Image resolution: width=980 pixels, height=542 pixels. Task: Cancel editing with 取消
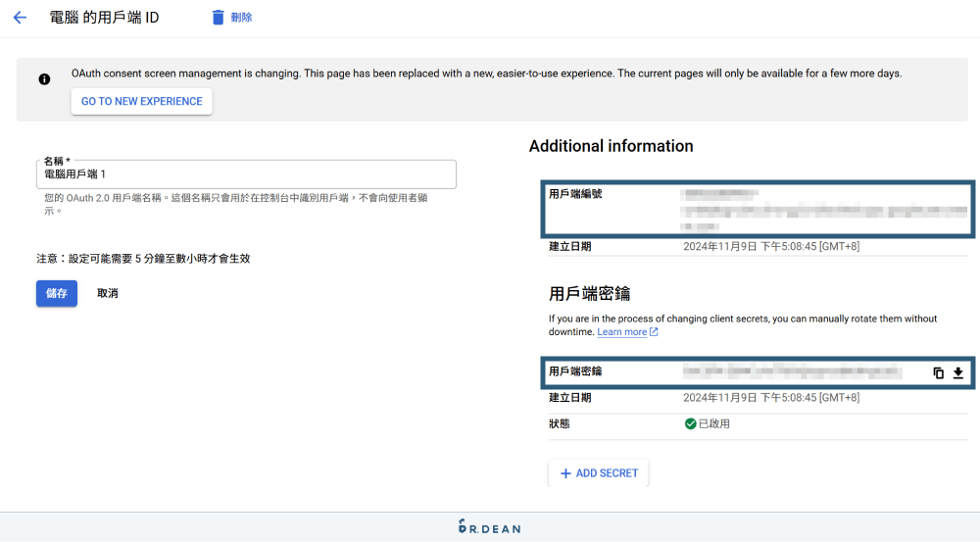tap(108, 293)
